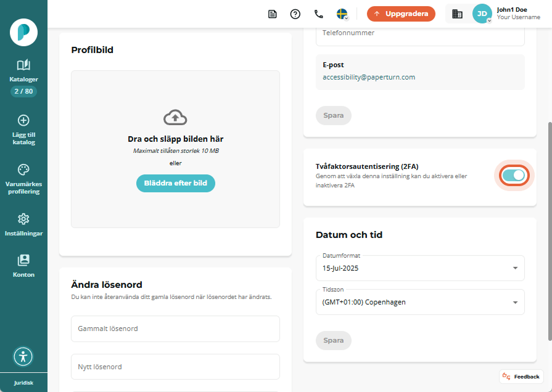Click the company building icon
This screenshot has width=552, height=392.
click(457, 14)
